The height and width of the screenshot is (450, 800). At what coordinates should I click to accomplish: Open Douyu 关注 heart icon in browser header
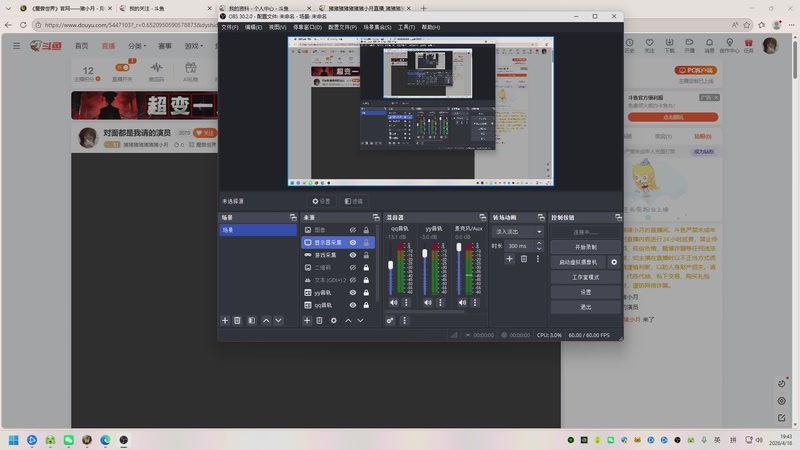[x=649, y=45]
